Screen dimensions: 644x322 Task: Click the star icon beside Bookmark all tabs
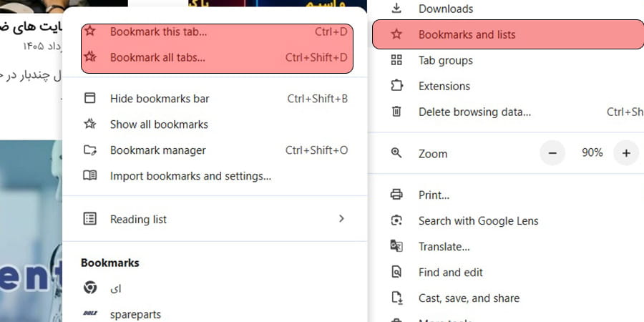pos(90,57)
